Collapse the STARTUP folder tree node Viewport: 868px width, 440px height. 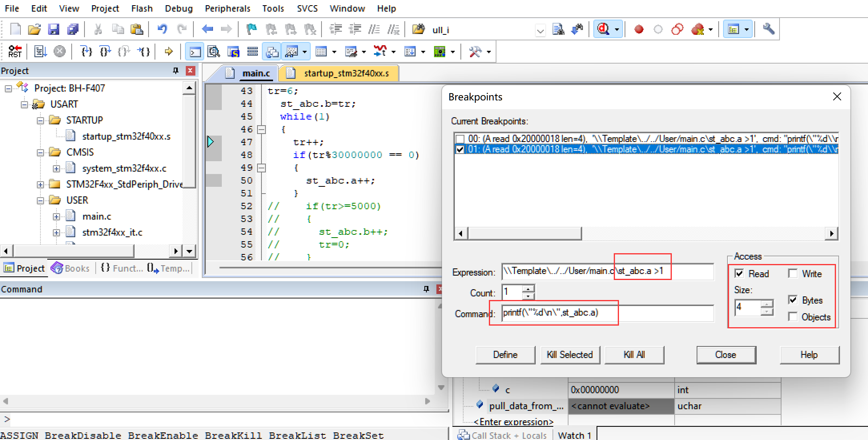[40, 120]
